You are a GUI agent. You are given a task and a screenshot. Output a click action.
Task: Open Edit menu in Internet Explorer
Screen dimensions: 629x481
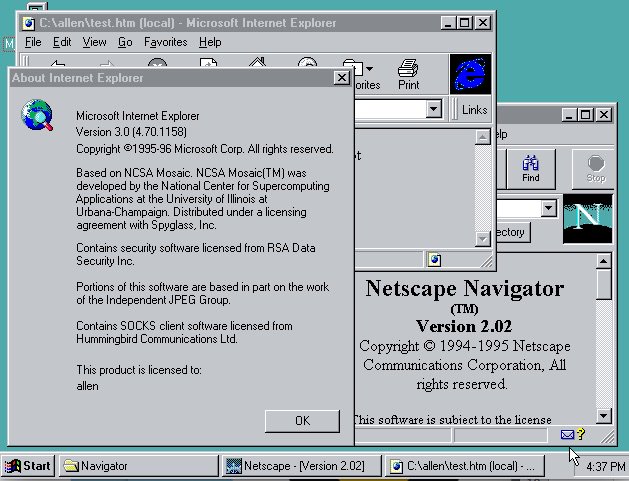click(62, 42)
